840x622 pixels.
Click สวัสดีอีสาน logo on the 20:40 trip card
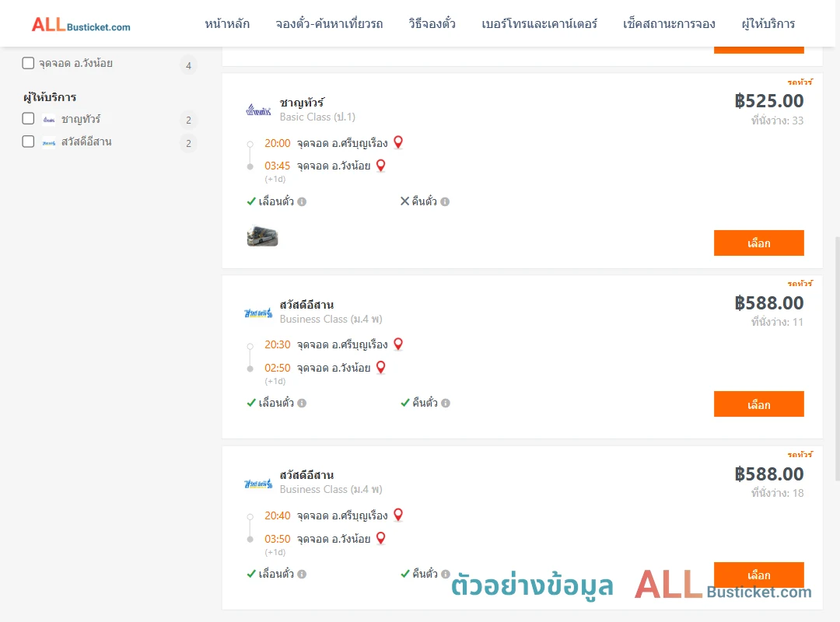pyautogui.click(x=258, y=484)
